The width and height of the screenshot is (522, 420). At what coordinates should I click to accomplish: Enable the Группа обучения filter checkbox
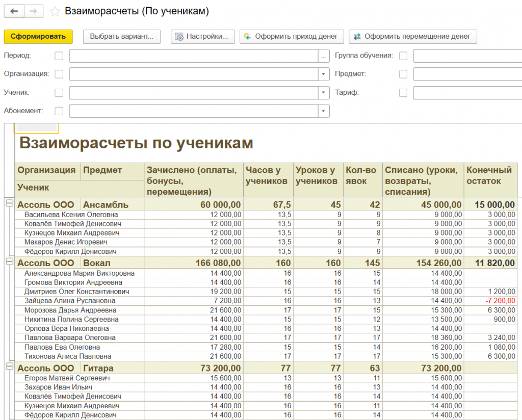point(403,56)
